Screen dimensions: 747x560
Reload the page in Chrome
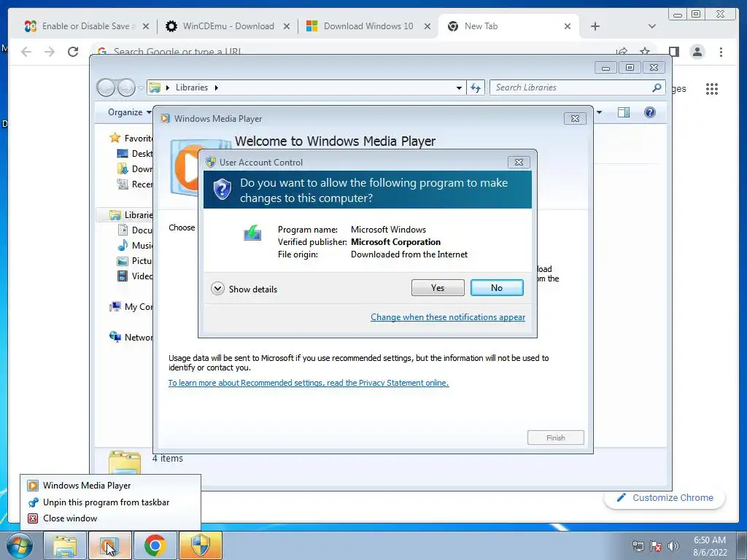tap(73, 52)
